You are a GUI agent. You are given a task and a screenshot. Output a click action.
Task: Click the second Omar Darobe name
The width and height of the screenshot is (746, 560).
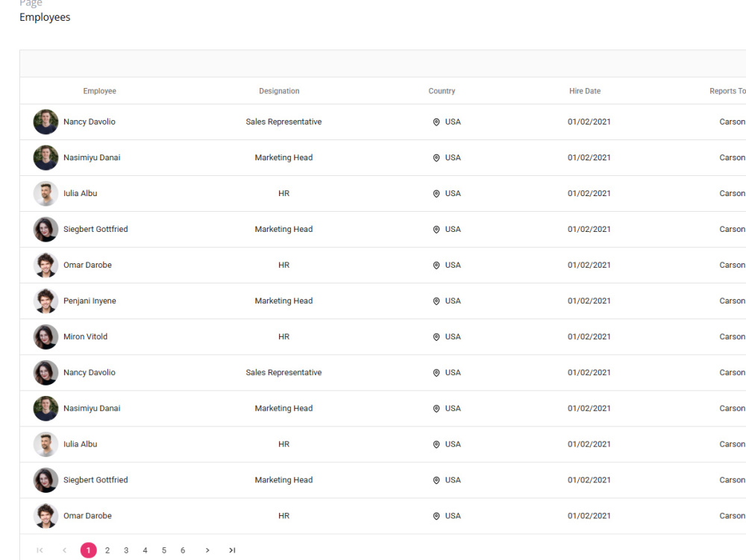click(87, 516)
